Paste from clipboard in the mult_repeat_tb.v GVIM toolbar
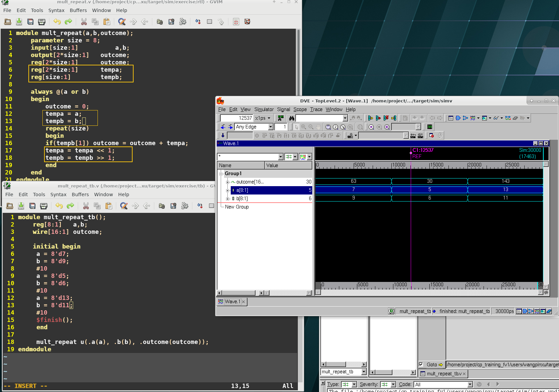This screenshot has width=559, height=392. coord(109,206)
